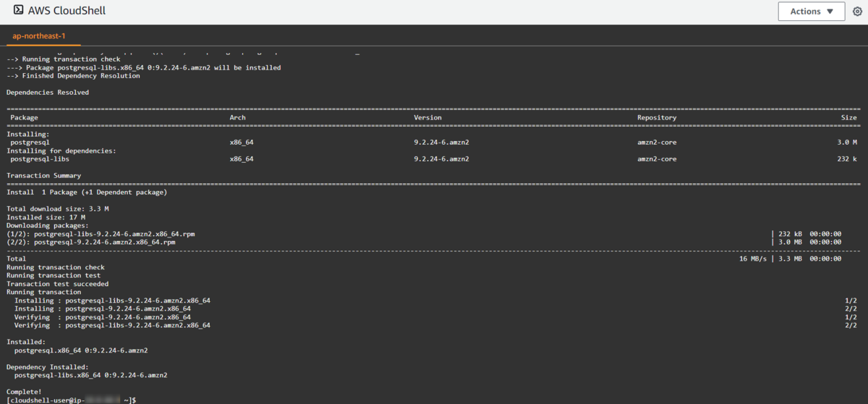The image size is (868, 404).
Task: Click the '(1/2): postgresql-libs' rpm download line
Action: click(101, 234)
